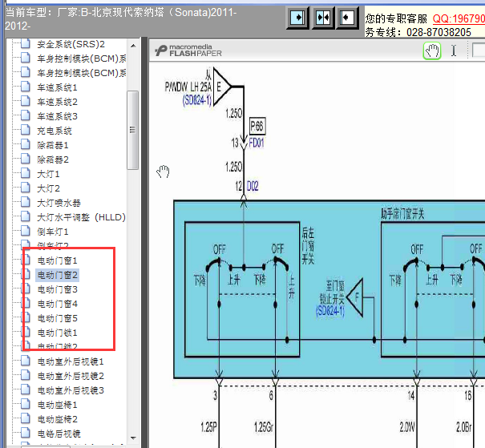Open 大灯1 diagram
Image resolution: width=485 pixels, height=448 pixels.
[48, 174]
